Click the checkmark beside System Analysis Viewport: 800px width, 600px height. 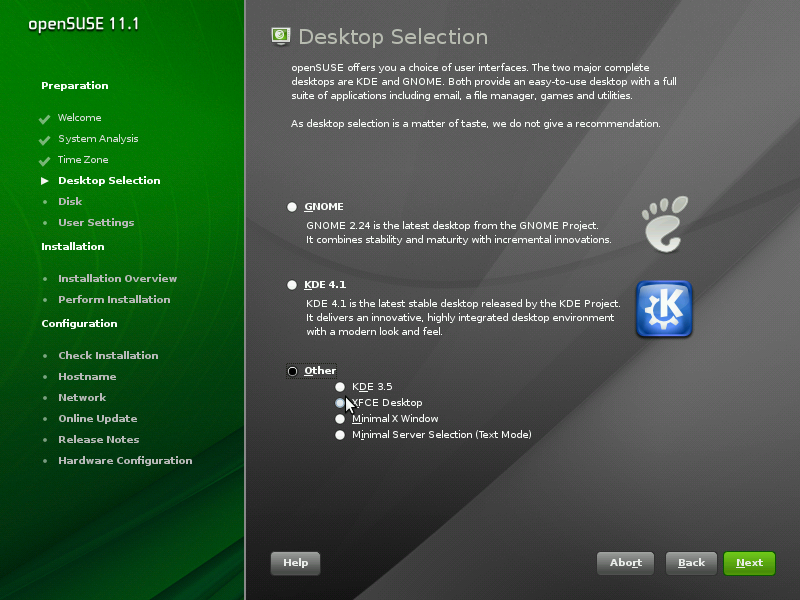click(x=44, y=140)
